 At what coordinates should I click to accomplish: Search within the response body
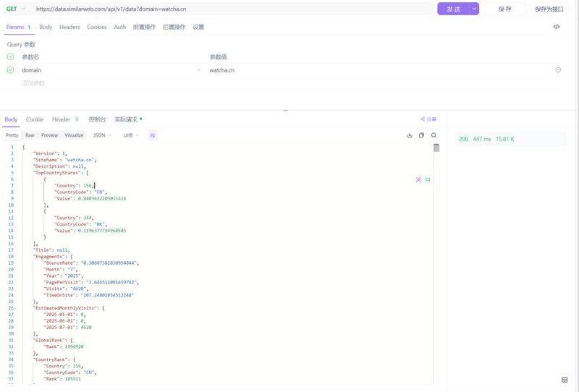pyautogui.click(x=434, y=135)
